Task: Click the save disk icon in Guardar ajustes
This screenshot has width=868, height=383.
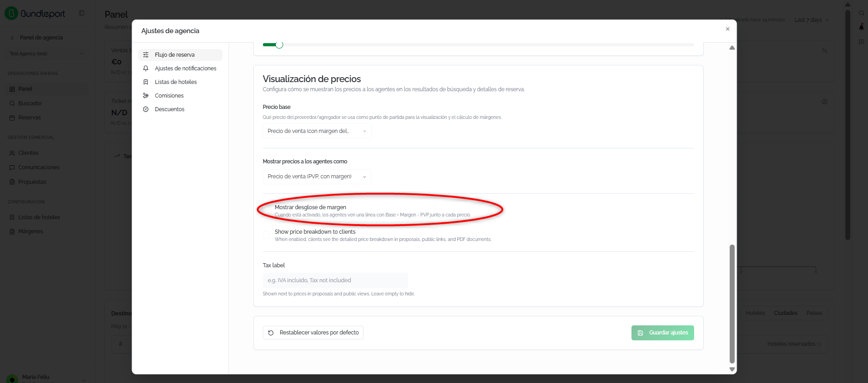Action: tap(641, 333)
